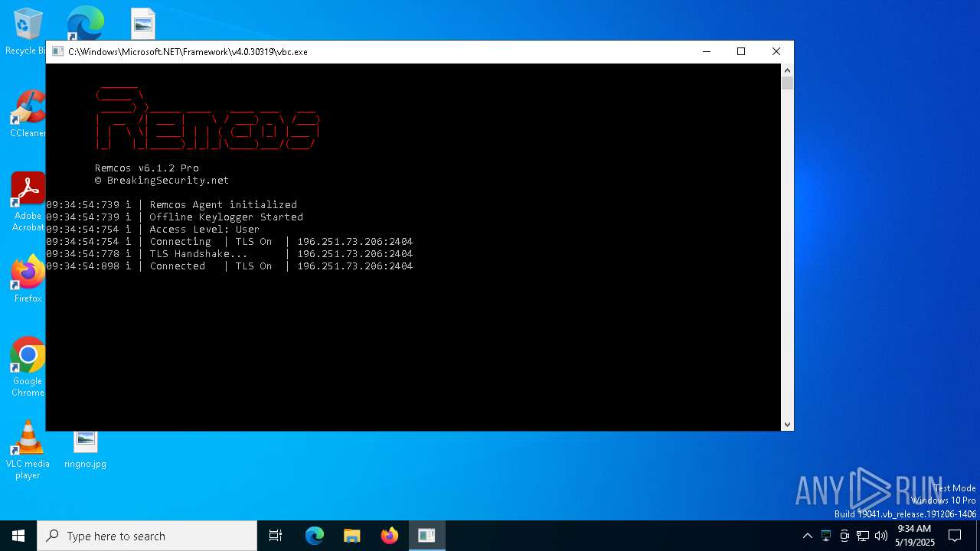The height and width of the screenshot is (551, 980).
Task: Show hidden system tray icons
Action: 807,536
